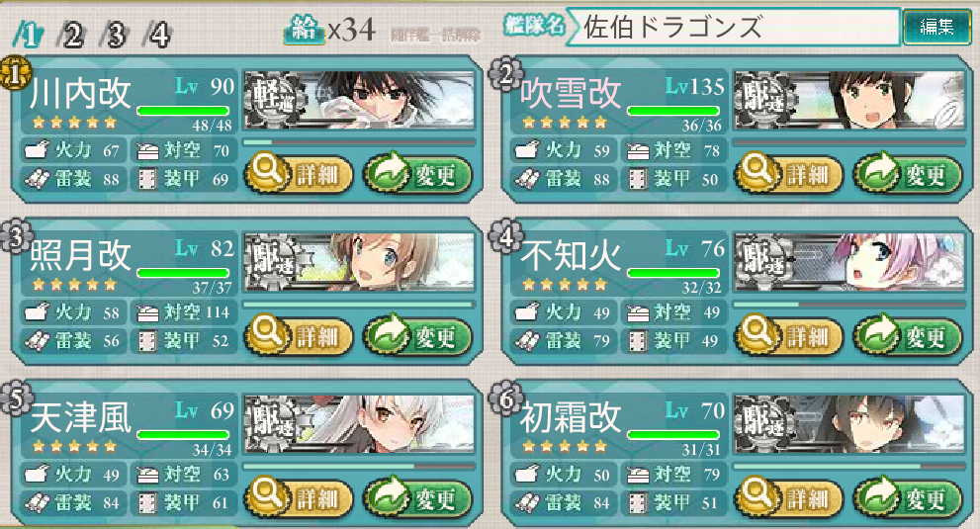Click the magnifier details icon for 天津風
The height and width of the screenshot is (529, 980).
click(x=268, y=496)
